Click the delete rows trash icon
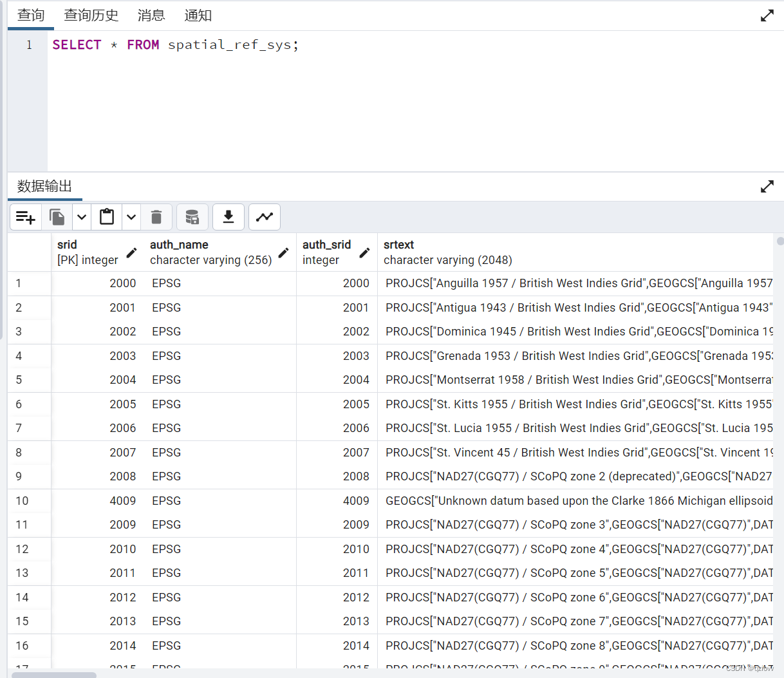The height and width of the screenshot is (678, 784). click(x=156, y=217)
